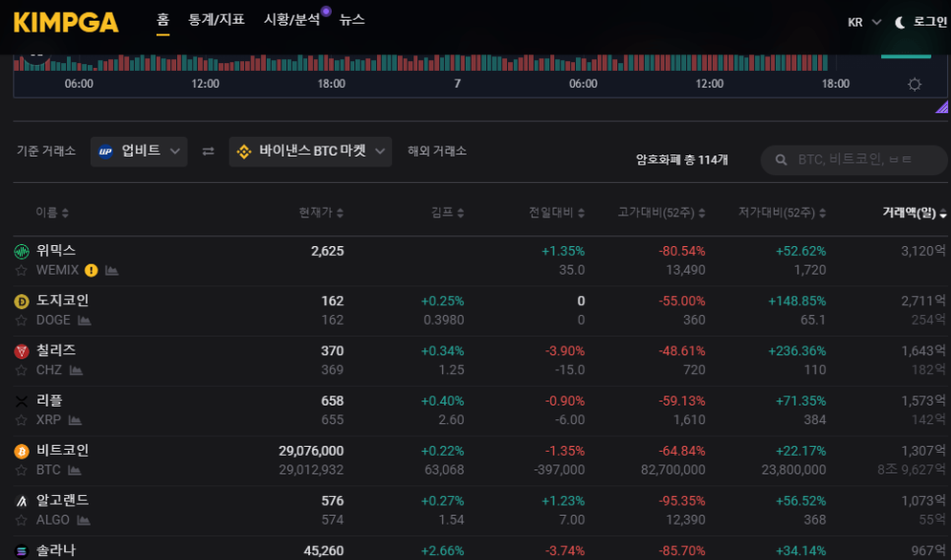Click the 알고랜드 coin logo
This screenshot has width=951, height=560.
click(x=22, y=501)
